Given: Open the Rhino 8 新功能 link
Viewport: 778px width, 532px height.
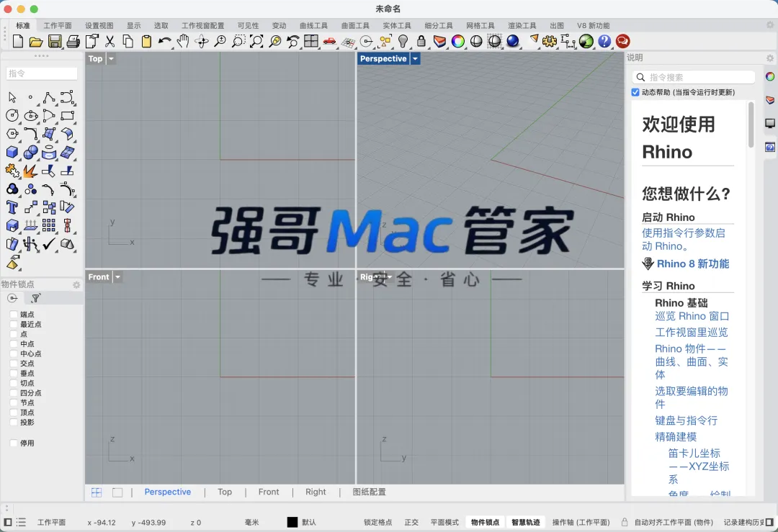Looking at the screenshot, I should (693, 263).
